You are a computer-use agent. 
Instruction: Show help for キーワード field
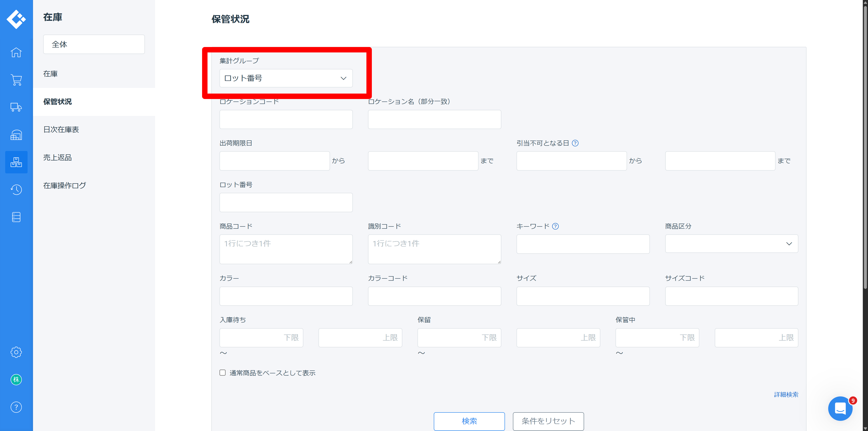(x=555, y=226)
